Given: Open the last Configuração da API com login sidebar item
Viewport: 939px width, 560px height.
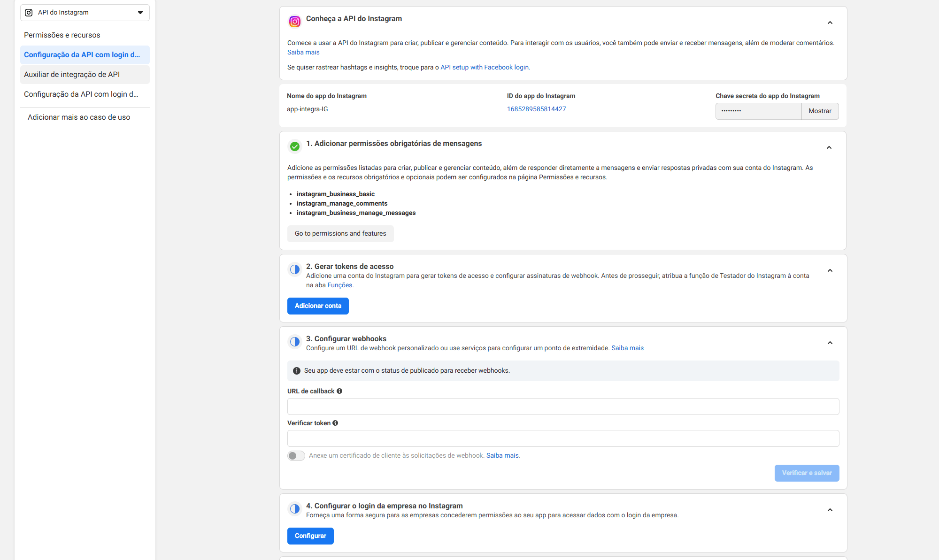Looking at the screenshot, I should (x=85, y=94).
